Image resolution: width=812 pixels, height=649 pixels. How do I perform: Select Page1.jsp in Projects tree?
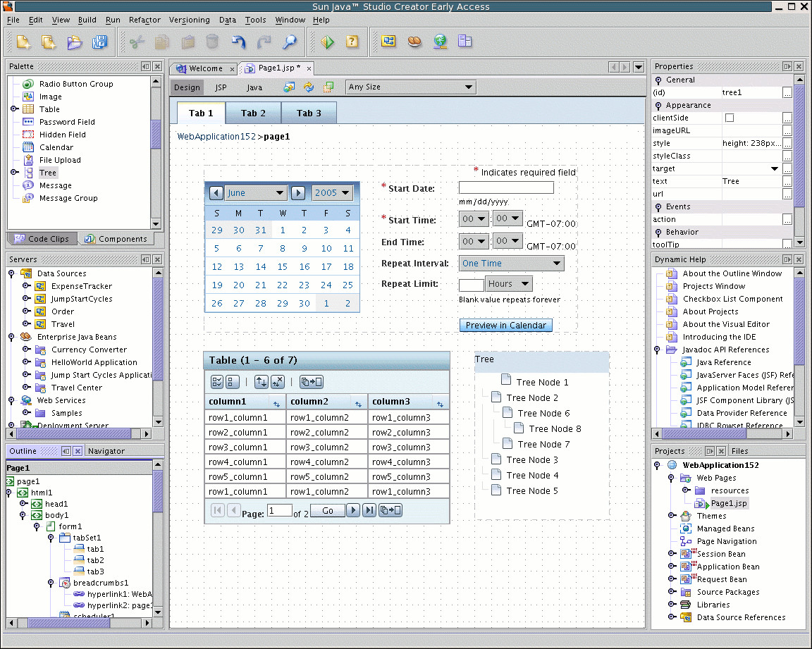click(x=728, y=503)
